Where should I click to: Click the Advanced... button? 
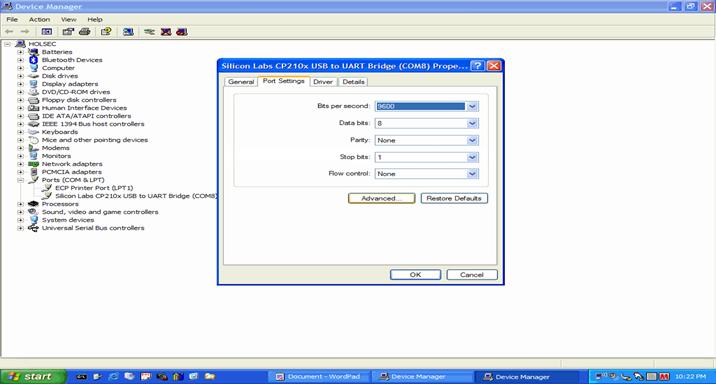pos(381,198)
